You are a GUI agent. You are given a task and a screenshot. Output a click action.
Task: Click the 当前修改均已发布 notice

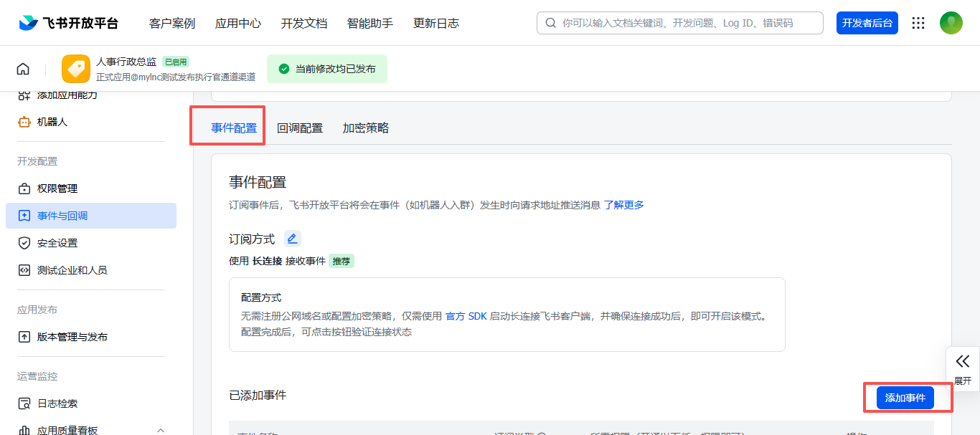coord(327,69)
